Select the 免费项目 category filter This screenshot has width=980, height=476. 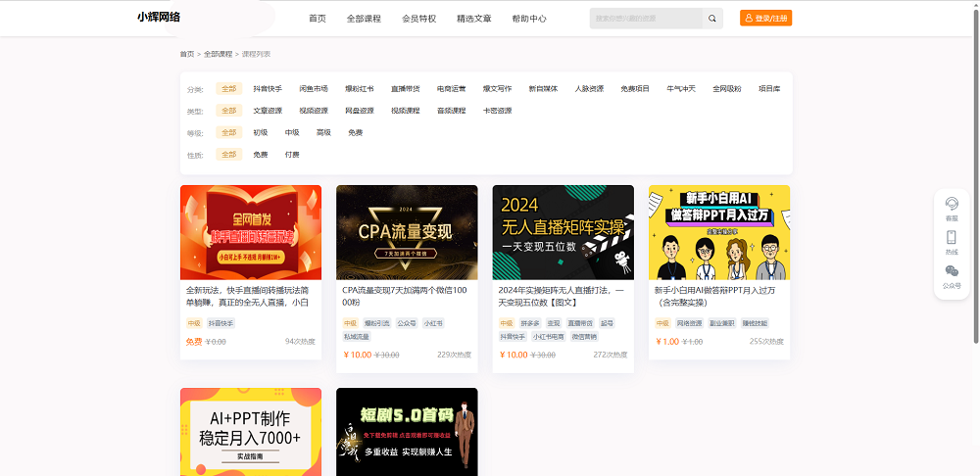tap(635, 89)
